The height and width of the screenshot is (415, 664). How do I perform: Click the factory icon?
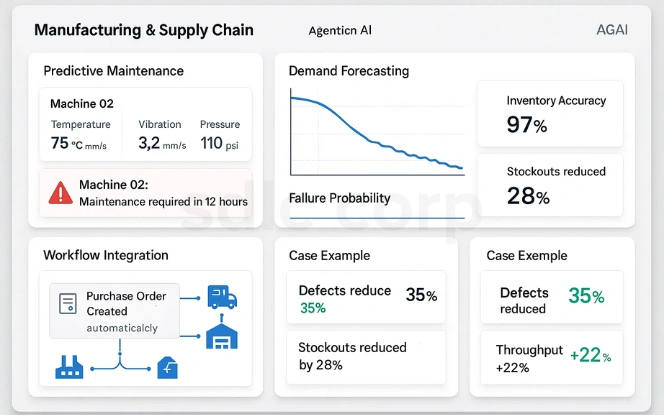point(67,368)
